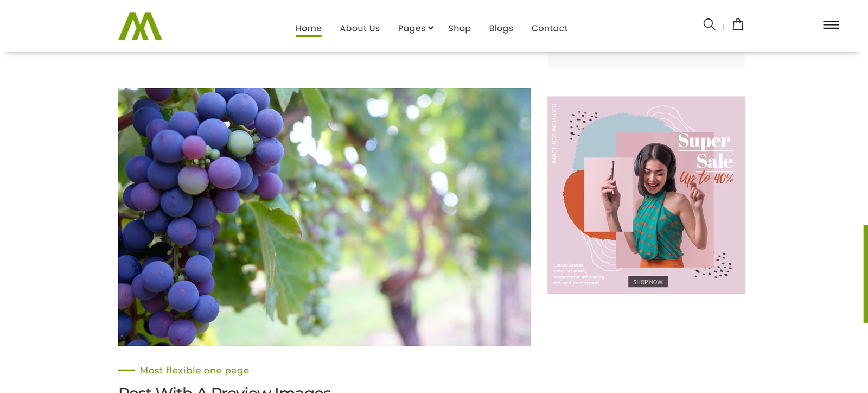The width and height of the screenshot is (868, 393).
Task: Go to the Home menu item
Action: (309, 28)
